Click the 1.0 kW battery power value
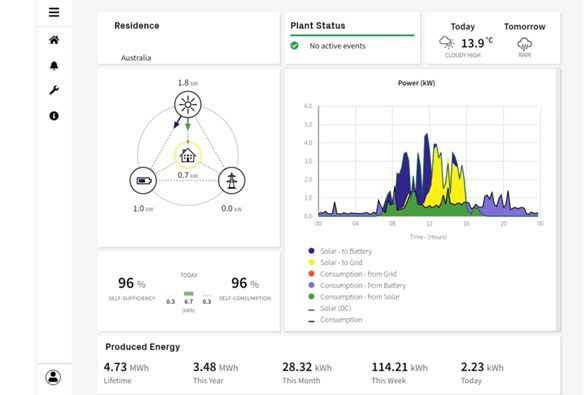587x395 pixels. 143,209
